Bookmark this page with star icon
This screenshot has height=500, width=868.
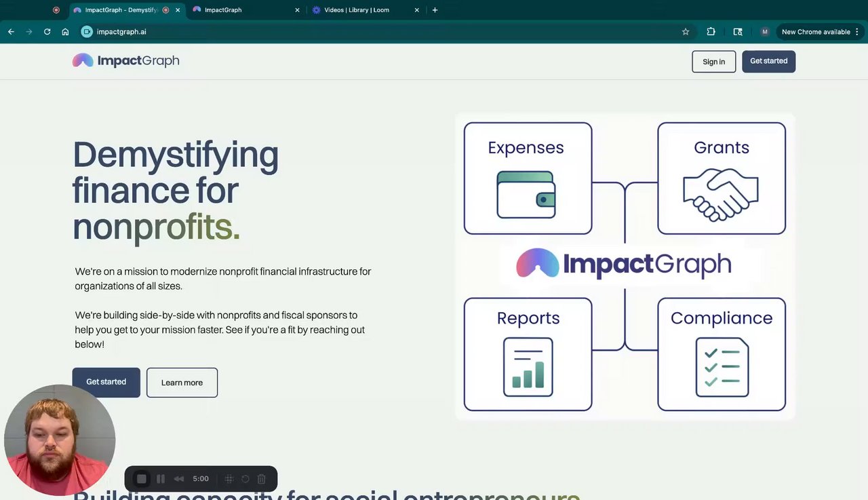(686, 32)
